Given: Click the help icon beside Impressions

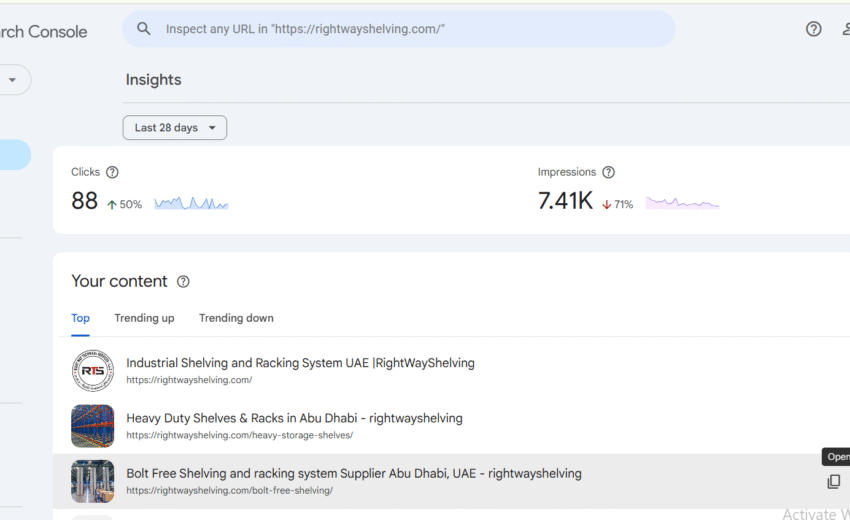Looking at the screenshot, I should click(x=608, y=172).
